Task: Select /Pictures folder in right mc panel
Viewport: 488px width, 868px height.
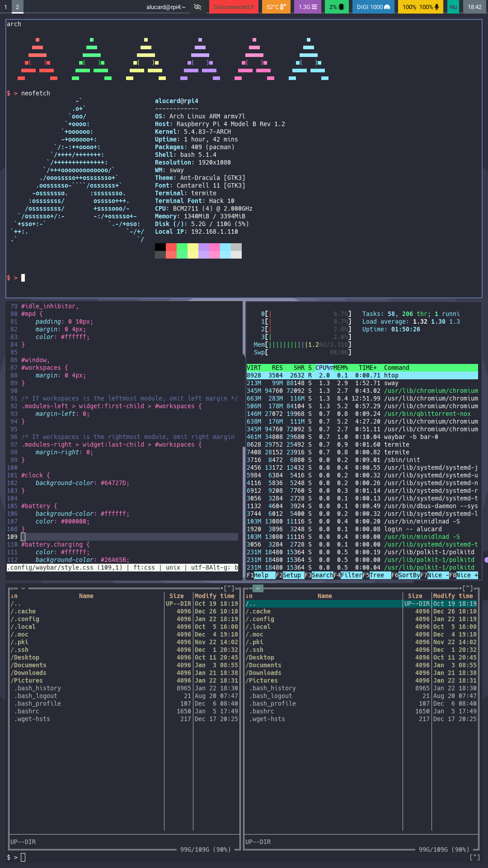Action: click(361, 680)
